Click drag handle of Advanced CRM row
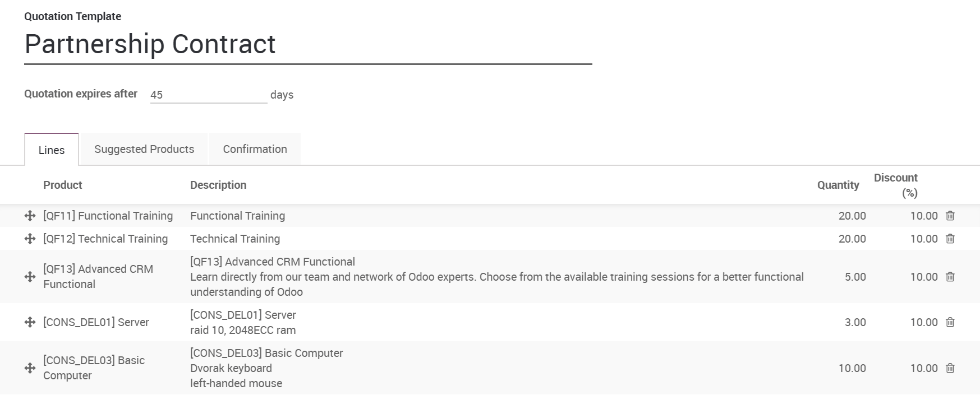Screen dimensions: 980x395 point(30,277)
